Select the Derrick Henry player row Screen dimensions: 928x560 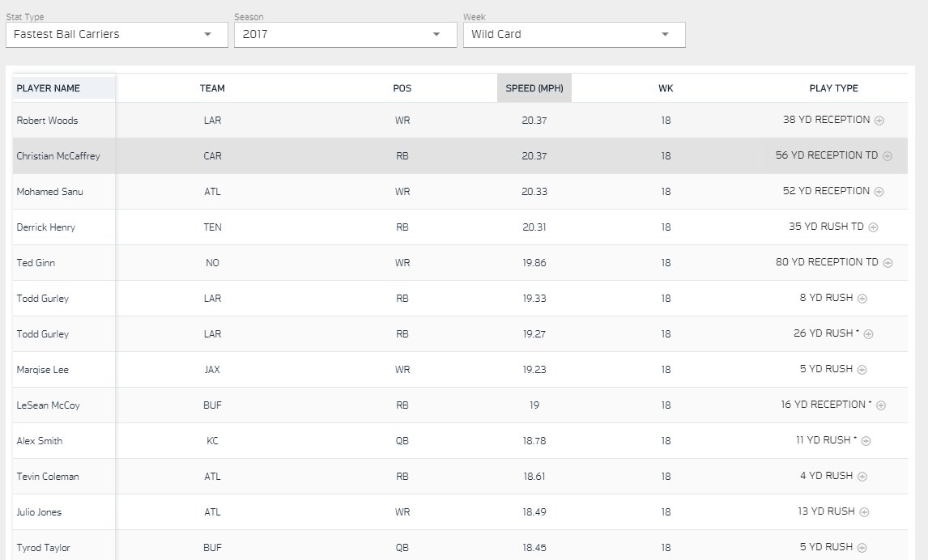tap(46, 227)
